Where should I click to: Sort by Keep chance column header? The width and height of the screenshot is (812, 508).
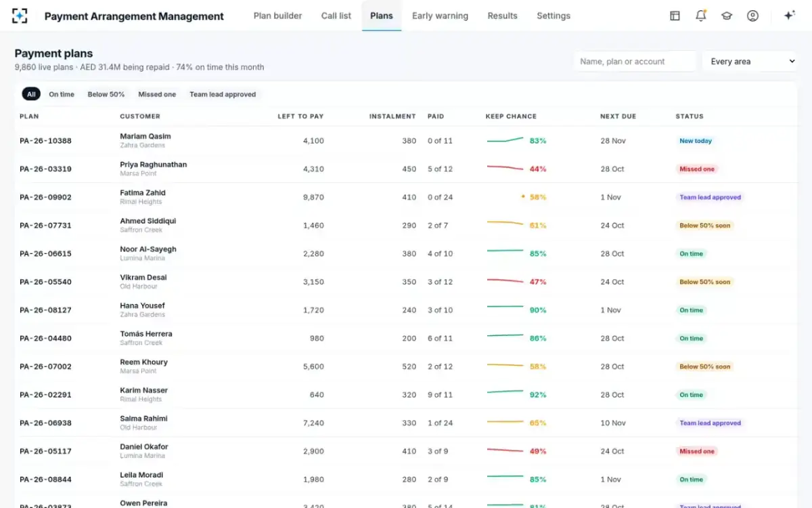[x=511, y=117]
